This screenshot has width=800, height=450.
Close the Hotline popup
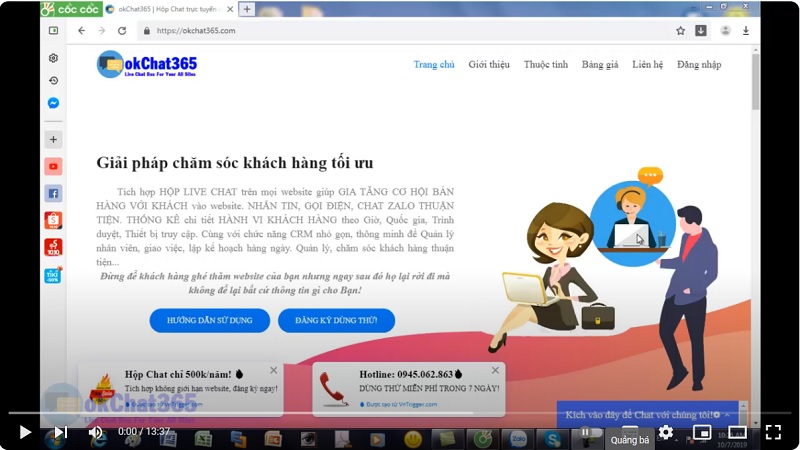[x=495, y=370]
